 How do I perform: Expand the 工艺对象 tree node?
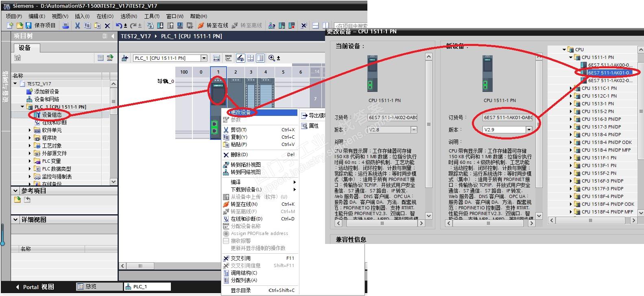[x=30, y=146]
